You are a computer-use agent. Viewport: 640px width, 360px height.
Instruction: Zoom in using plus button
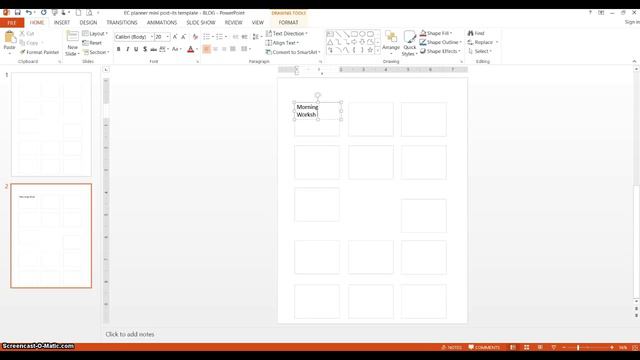(x=611, y=347)
